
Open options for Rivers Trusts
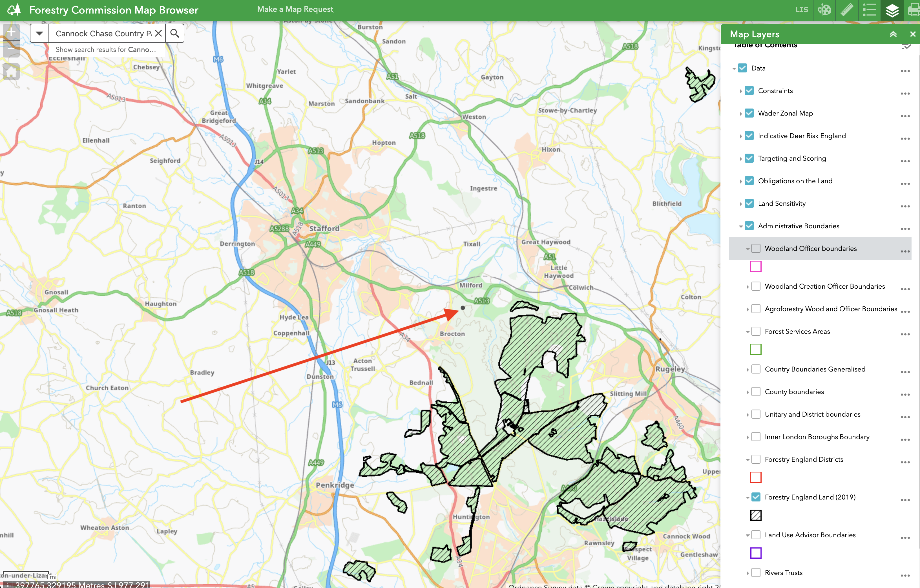(905, 576)
